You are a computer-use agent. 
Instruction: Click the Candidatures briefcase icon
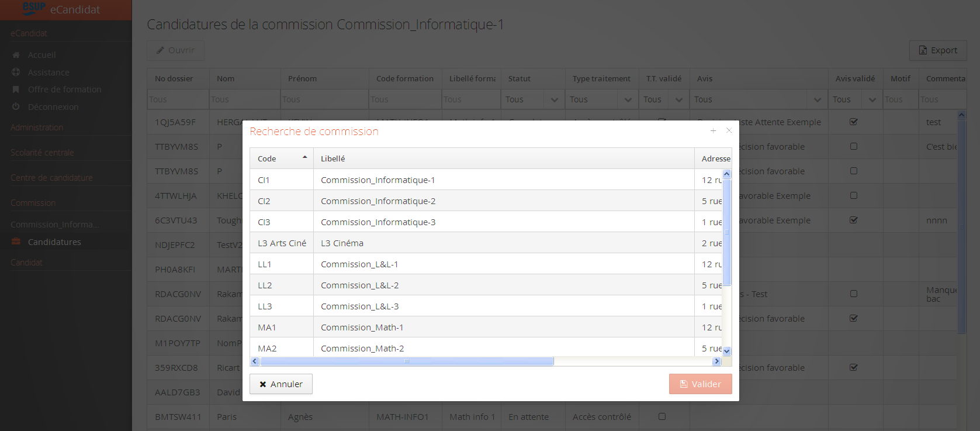coord(16,242)
